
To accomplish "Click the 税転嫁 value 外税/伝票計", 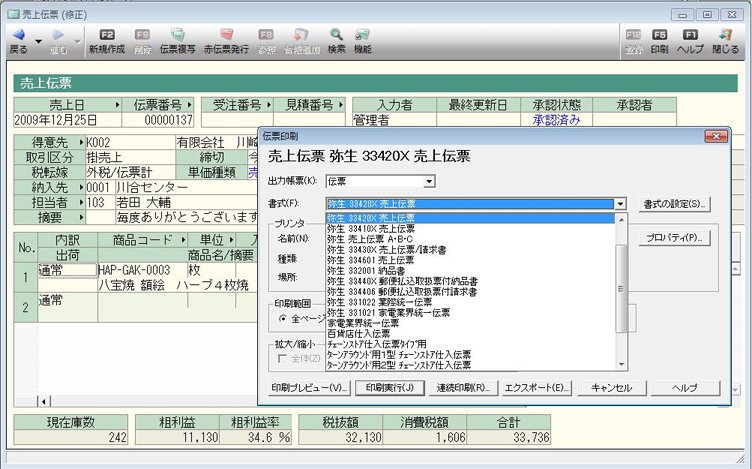I will pyautogui.click(x=130, y=172).
